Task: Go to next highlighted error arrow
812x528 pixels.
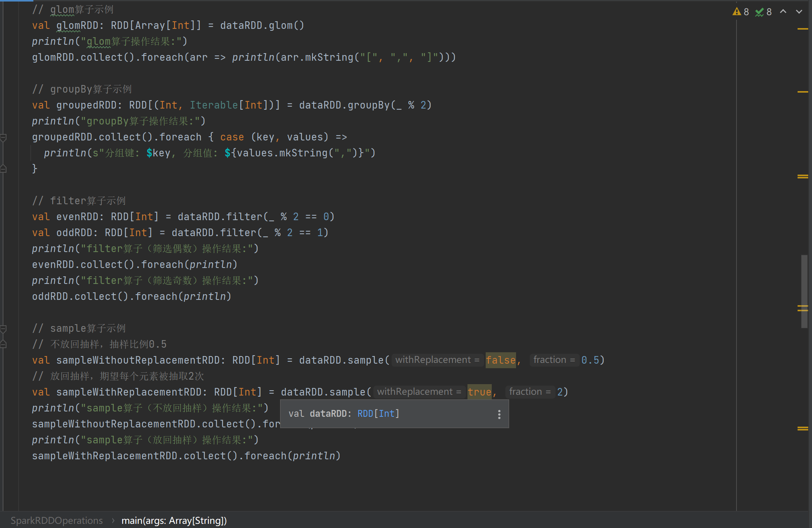Action: (x=799, y=12)
